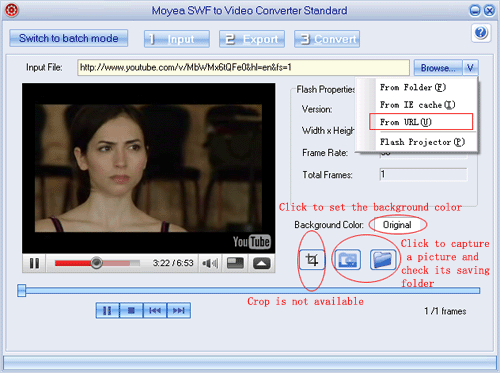Click the Moyea app logo icon

click(x=12, y=10)
